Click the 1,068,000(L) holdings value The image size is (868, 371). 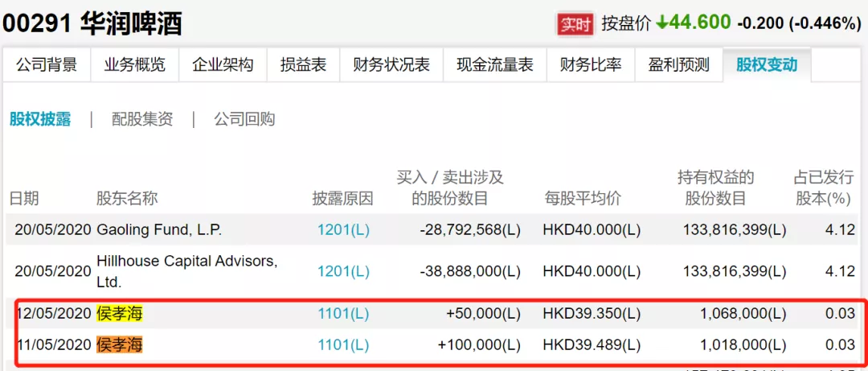click(745, 314)
